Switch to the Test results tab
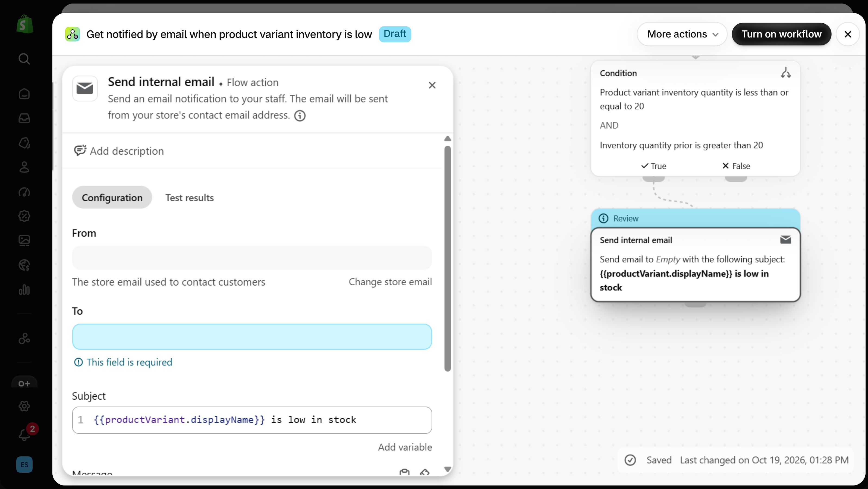Viewport: 868px width, 489px height. pyautogui.click(x=189, y=198)
